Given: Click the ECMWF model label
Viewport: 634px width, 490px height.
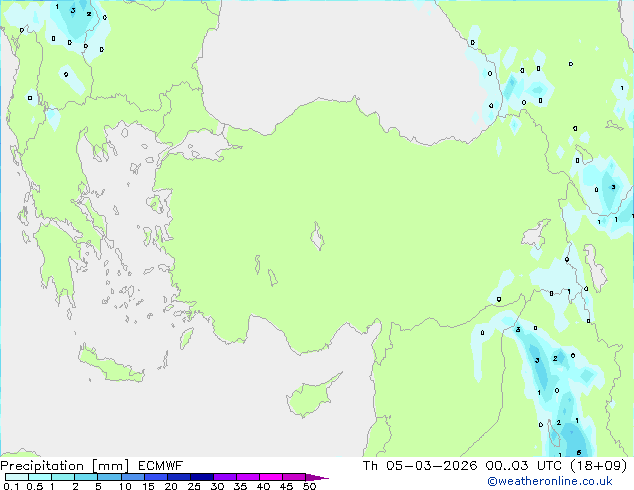Looking at the screenshot, I should [160, 466].
